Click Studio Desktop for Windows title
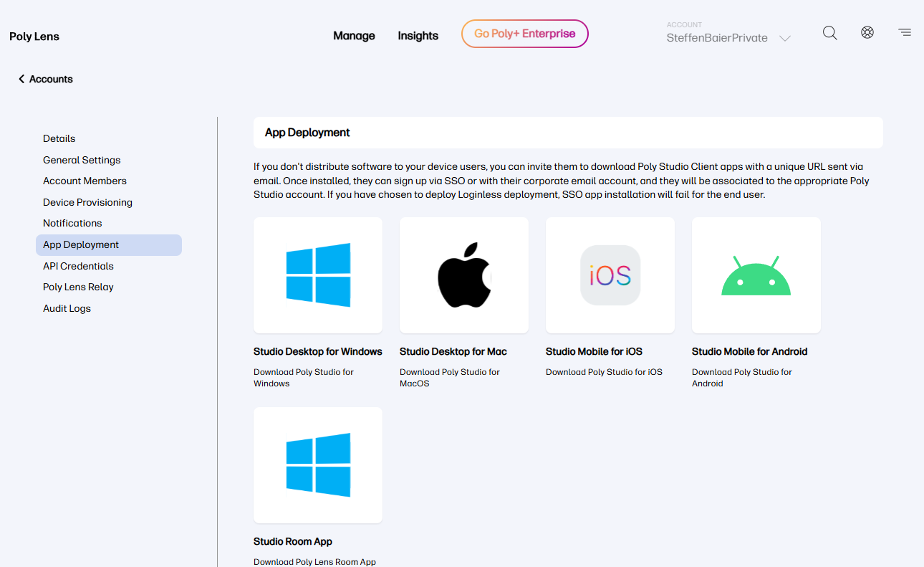924x567 pixels. 318,351
